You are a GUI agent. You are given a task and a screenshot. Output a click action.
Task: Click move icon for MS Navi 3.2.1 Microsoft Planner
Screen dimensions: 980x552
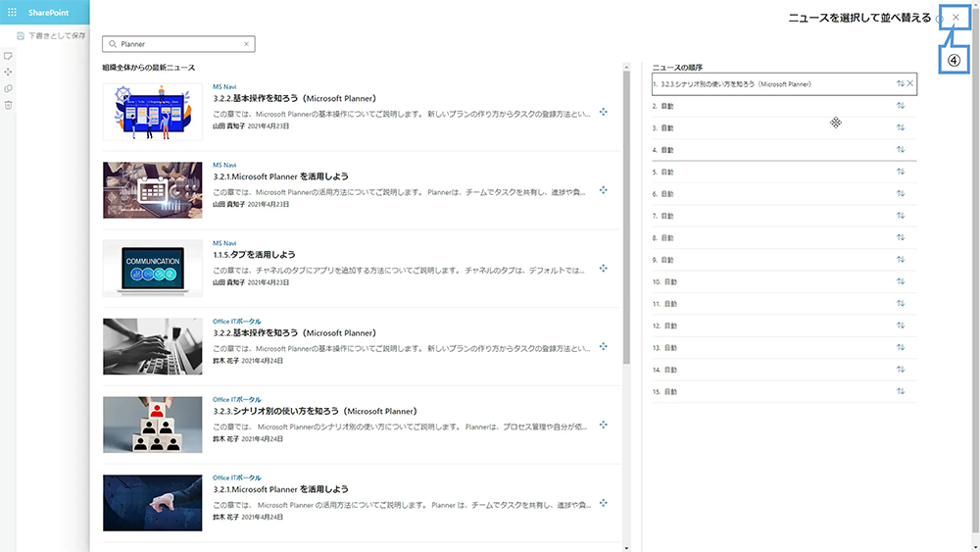[x=603, y=190]
